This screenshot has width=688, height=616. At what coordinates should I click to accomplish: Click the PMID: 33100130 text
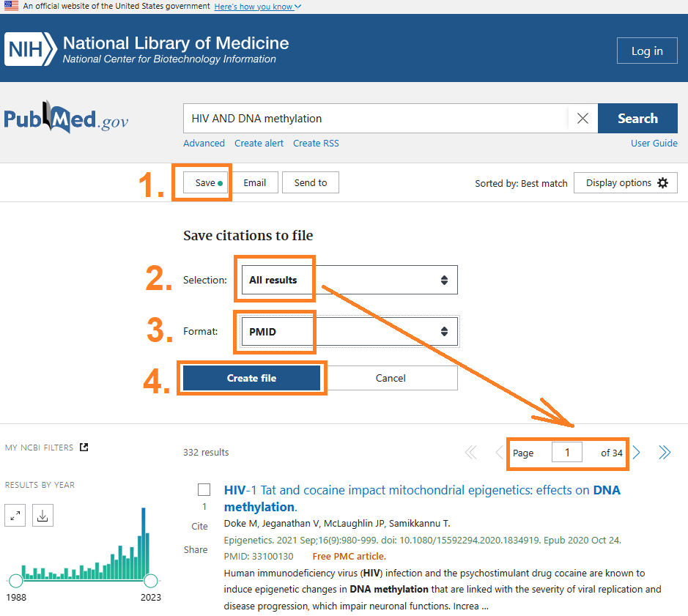pyautogui.click(x=259, y=557)
